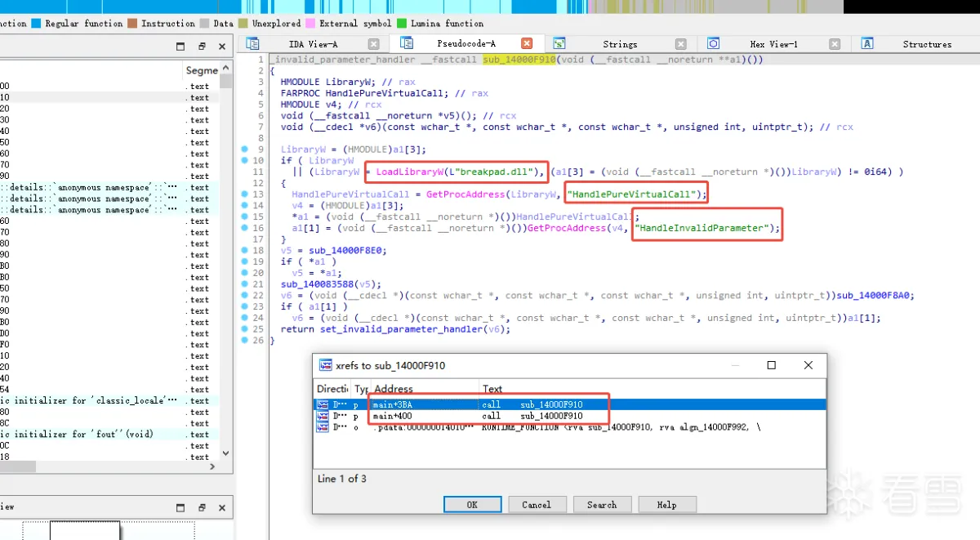This screenshot has height=540, width=980.
Task: Click the Pseudocode-A tab icon
Action: 407,43
